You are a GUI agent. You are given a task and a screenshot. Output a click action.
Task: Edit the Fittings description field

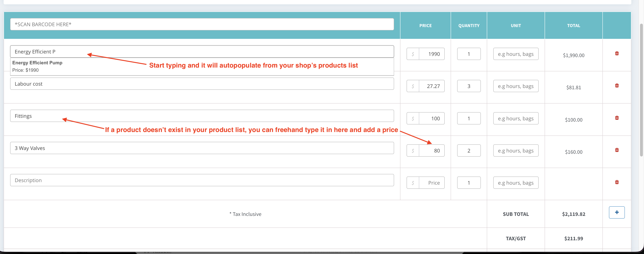pos(202,116)
